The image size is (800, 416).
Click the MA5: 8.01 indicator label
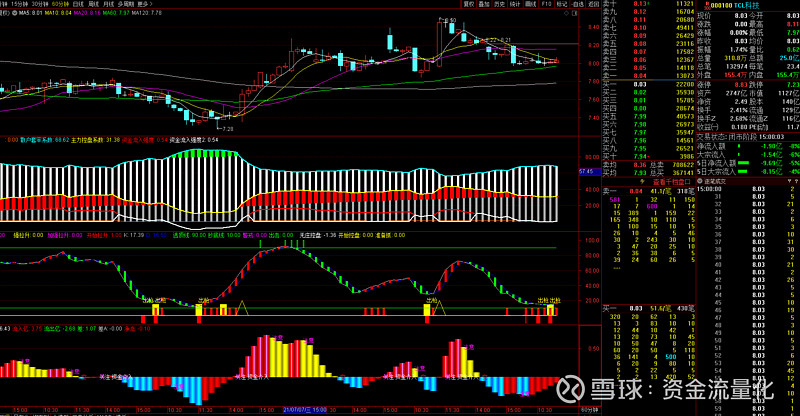tap(31, 13)
